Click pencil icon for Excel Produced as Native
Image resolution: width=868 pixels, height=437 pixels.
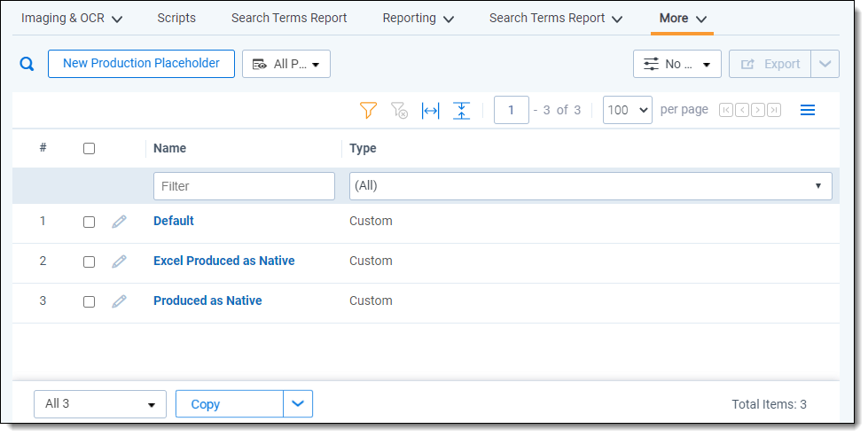[x=119, y=261]
